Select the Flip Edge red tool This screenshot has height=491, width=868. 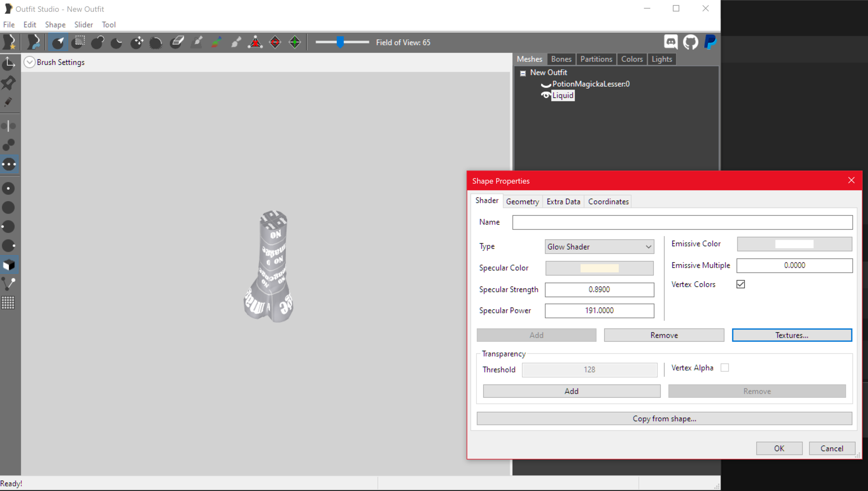pos(275,42)
